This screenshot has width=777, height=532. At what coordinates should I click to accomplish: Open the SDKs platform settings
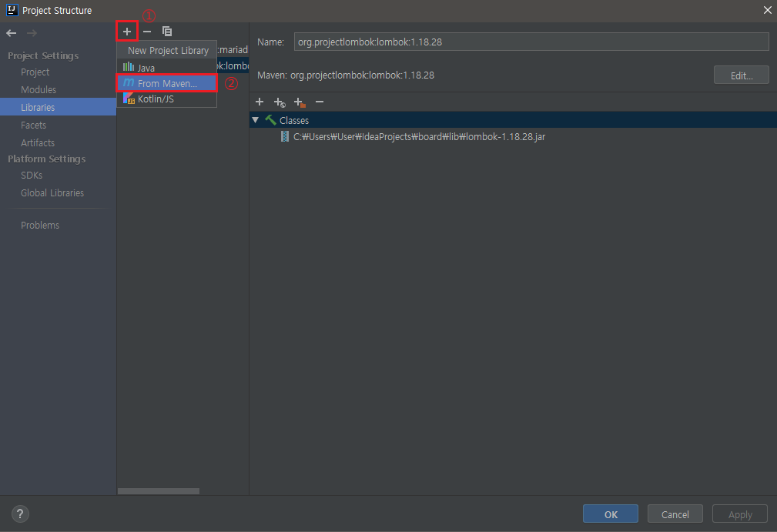pyautogui.click(x=32, y=175)
